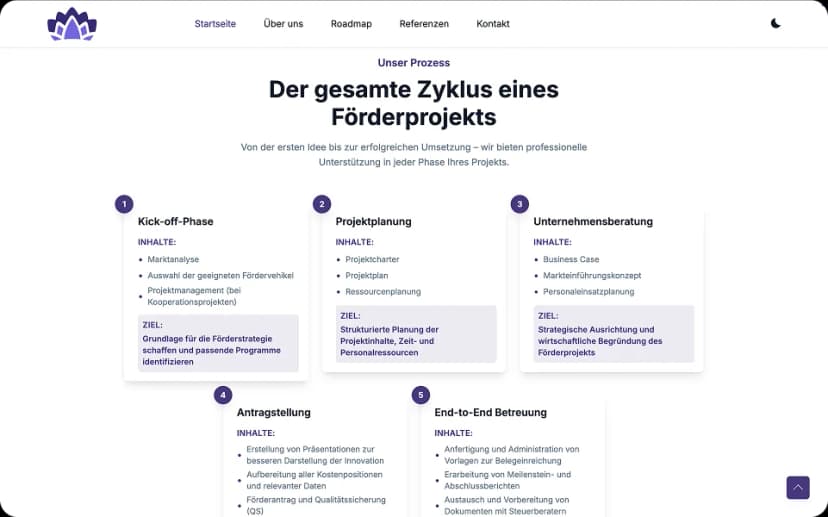Click the lotus logo in the header
Image resolution: width=828 pixels, height=517 pixels.
[x=72, y=24]
